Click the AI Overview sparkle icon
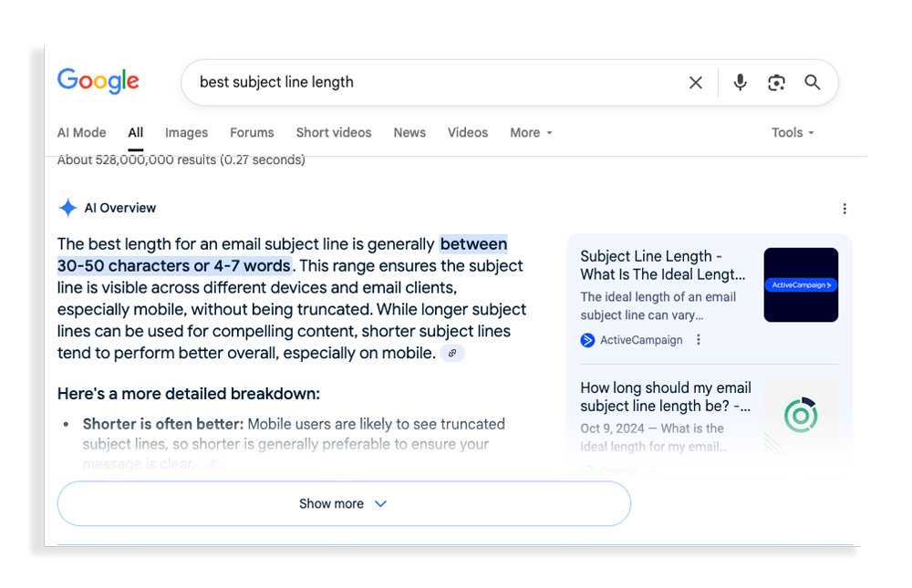 [x=67, y=208]
